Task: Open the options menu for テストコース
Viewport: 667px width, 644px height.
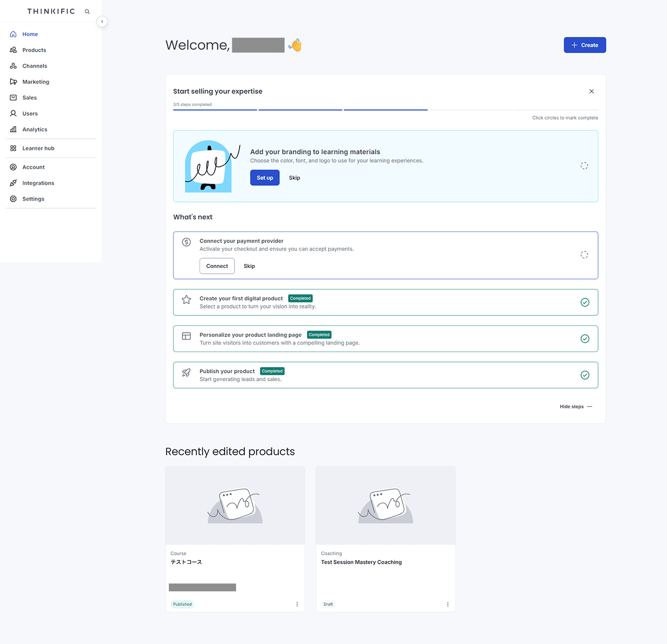Action: point(297,604)
